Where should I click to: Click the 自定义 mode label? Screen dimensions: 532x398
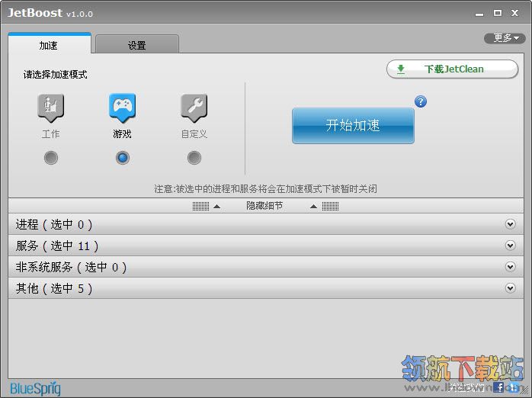pos(194,134)
